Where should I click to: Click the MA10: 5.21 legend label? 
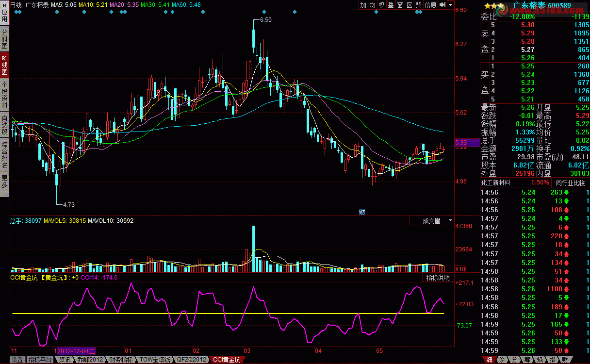(93, 5)
